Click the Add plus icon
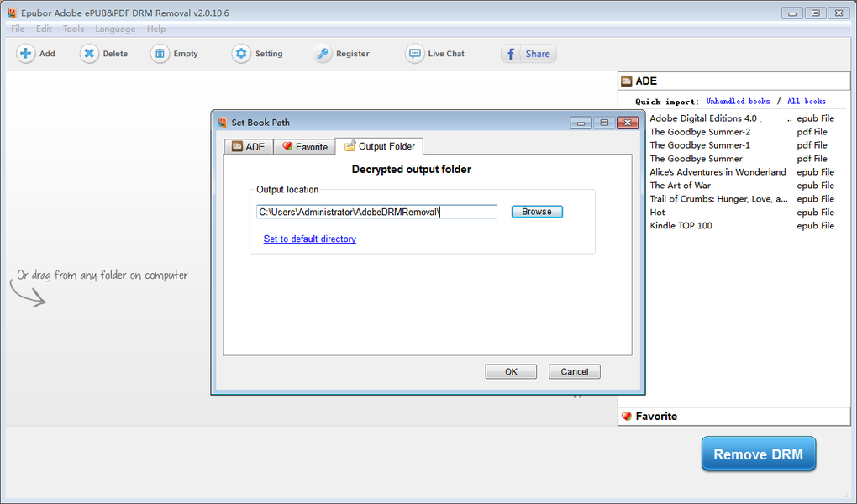 coord(25,54)
